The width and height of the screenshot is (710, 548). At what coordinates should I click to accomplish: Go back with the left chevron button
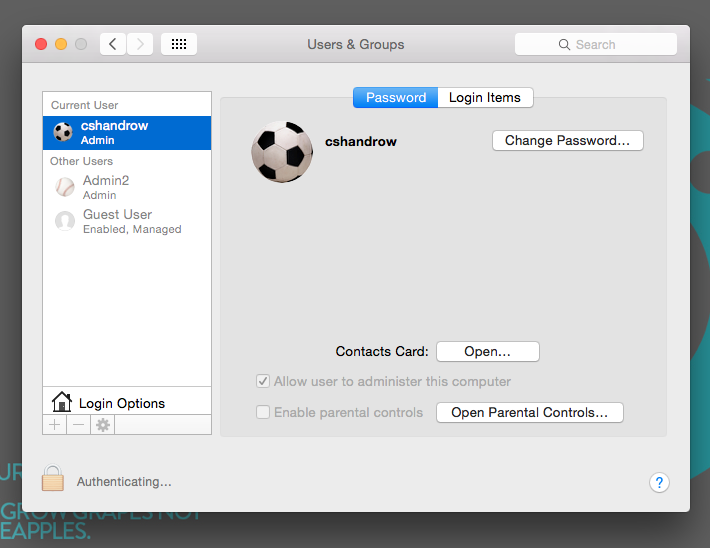(x=113, y=44)
